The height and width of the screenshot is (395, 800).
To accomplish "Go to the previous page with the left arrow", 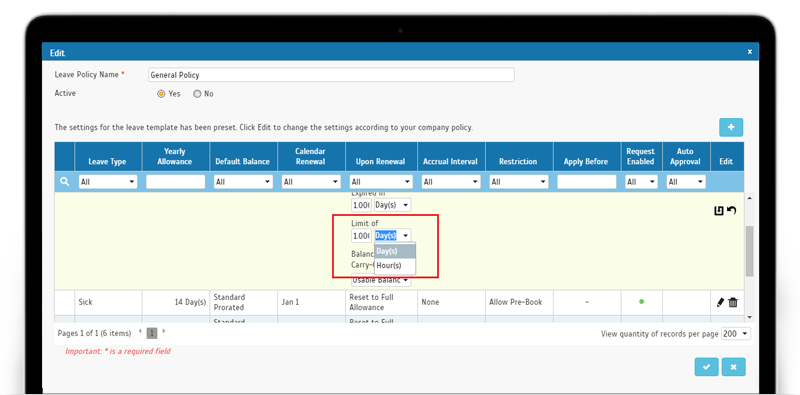I will [141, 332].
